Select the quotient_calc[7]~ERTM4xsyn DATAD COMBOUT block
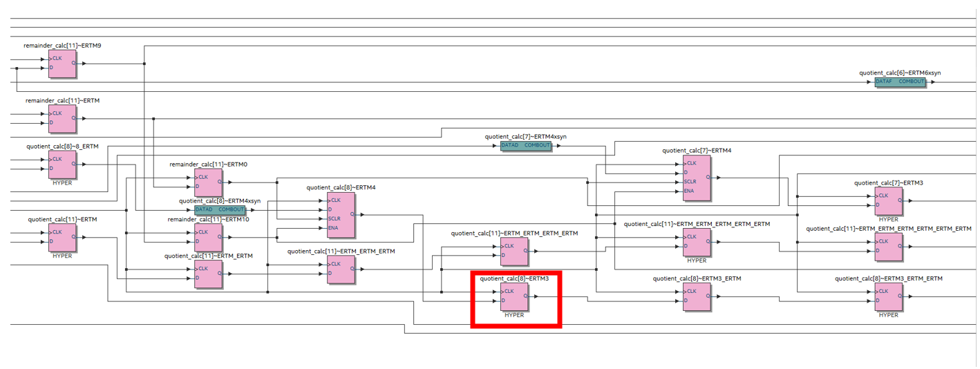 (x=526, y=146)
